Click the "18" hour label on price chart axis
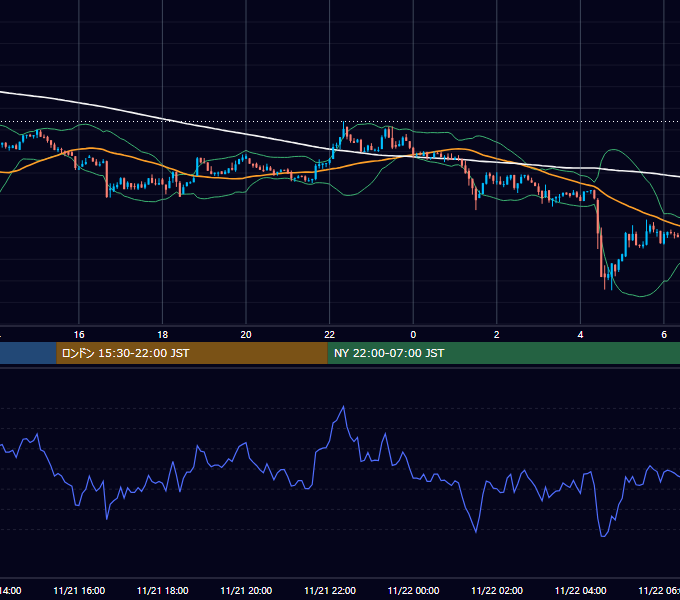 163,335
